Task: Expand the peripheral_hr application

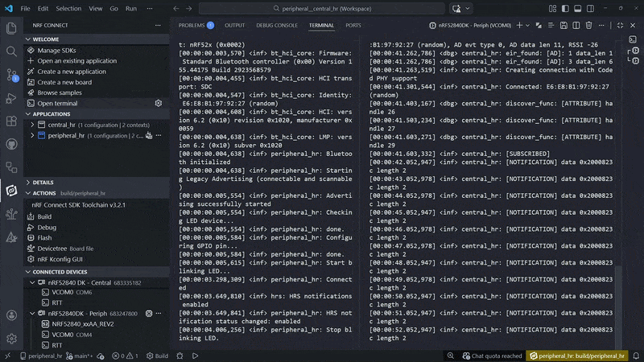Action: (32, 135)
